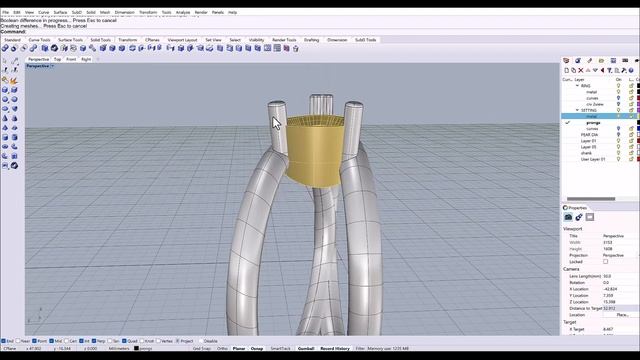The width and height of the screenshot is (640, 360).
Task: Click the New Layer icon
Action: [x=567, y=70]
